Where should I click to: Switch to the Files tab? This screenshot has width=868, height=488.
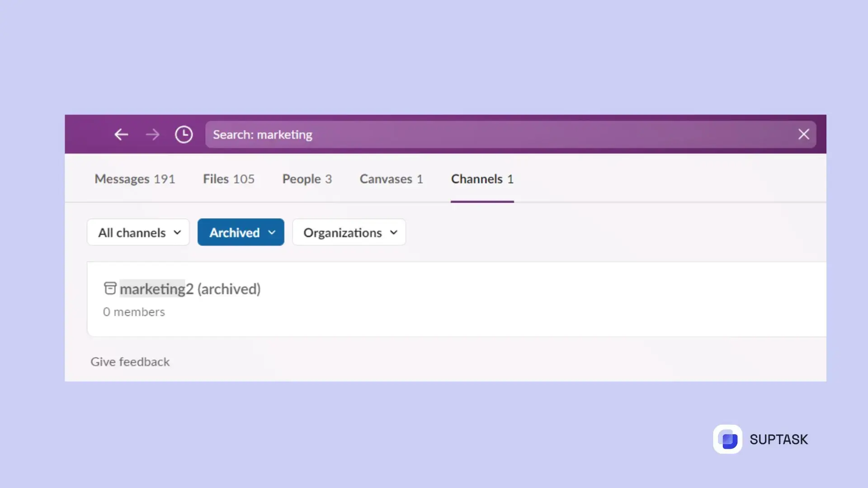(229, 179)
